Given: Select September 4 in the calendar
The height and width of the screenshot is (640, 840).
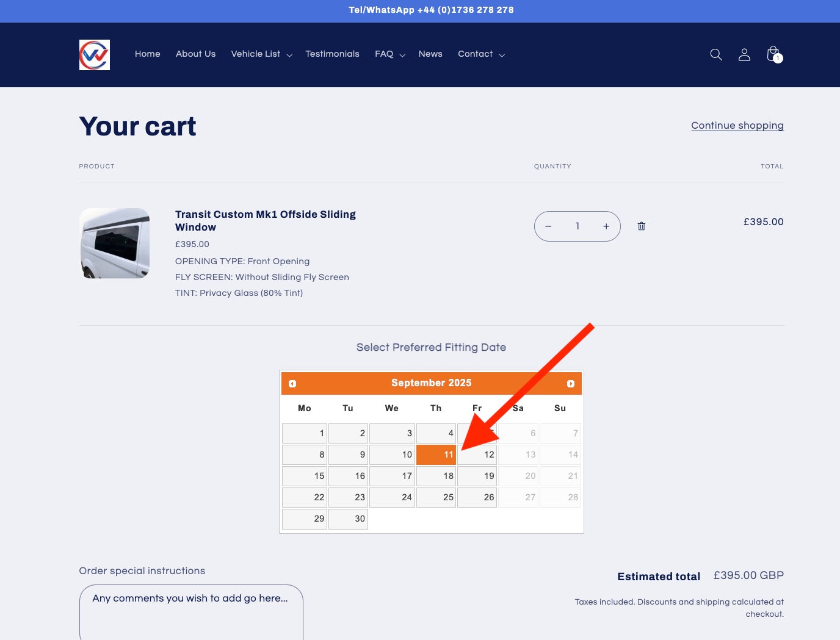Looking at the screenshot, I should [x=436, y=433].
